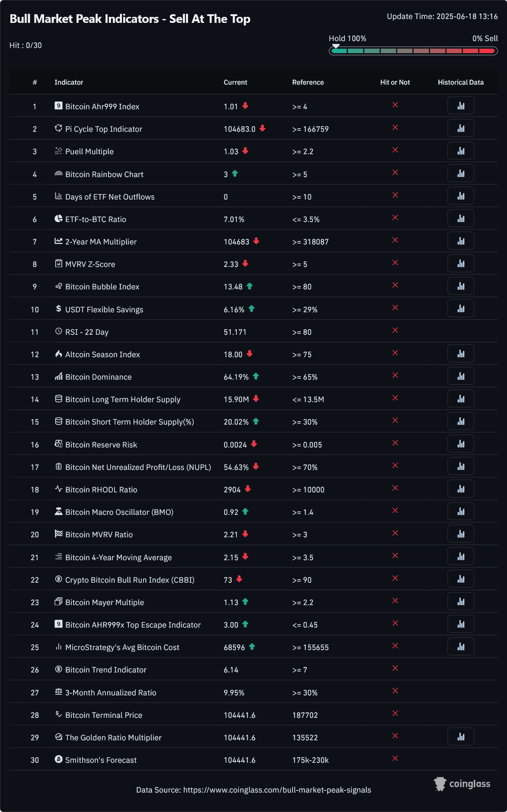Open historical chart for Crypto Bitcoin Bull Run Index
The image size is (507, 812).
461,579
